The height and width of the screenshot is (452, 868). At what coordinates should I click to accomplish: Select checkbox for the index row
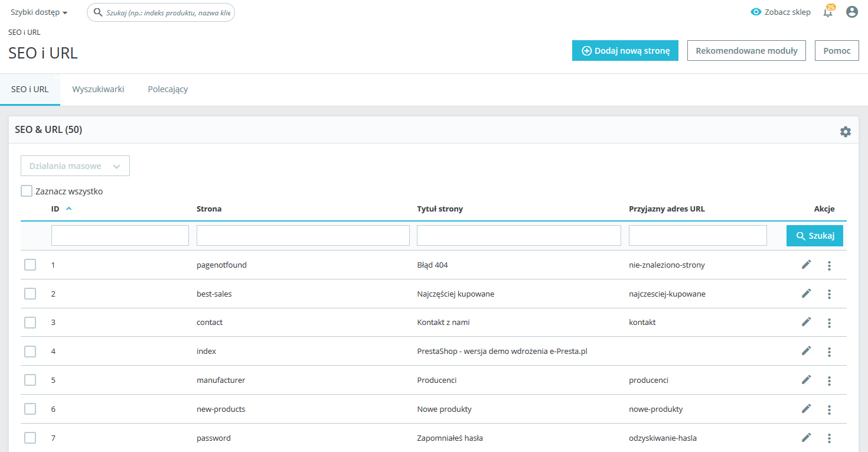click(30, 352)
